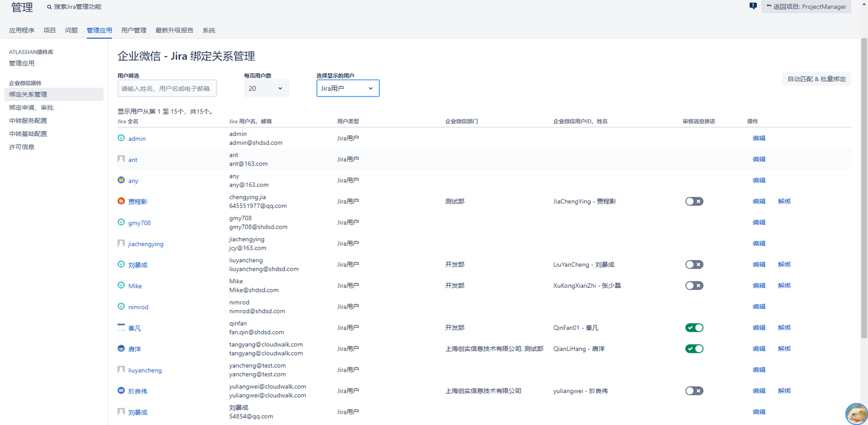
Task: Open floating assistant avatar at bottom right
Action: pos(856,414)
